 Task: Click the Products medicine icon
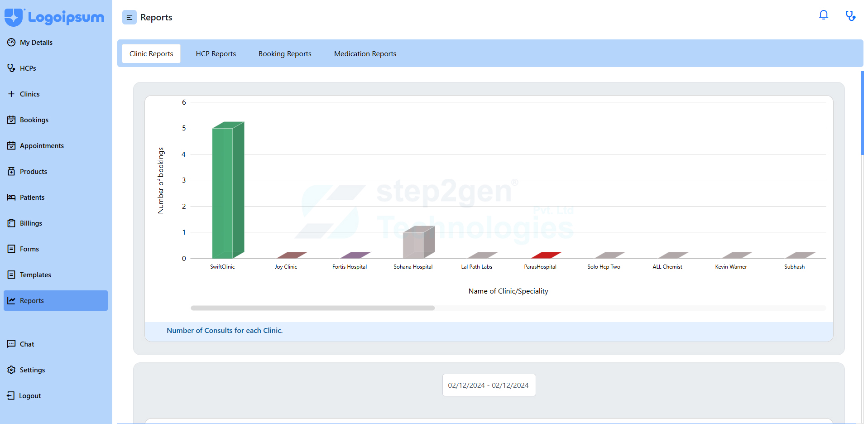tap(11, 171)
